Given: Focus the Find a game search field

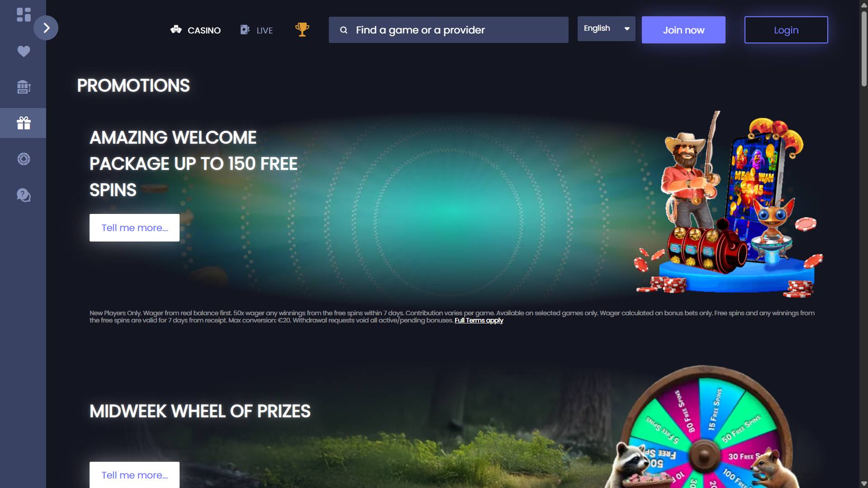Looking at the screenshot, I should click(x=449, y=30).
